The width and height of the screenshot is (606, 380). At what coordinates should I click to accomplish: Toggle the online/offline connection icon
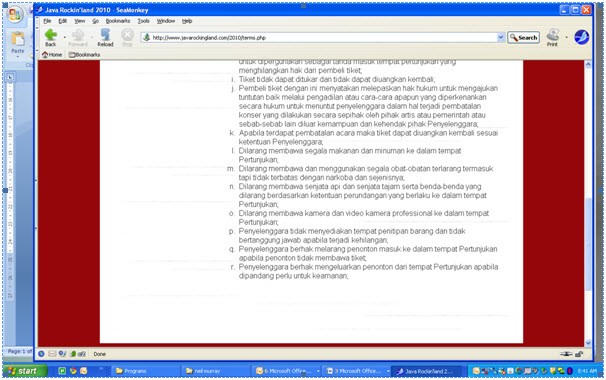coord(566,354)
